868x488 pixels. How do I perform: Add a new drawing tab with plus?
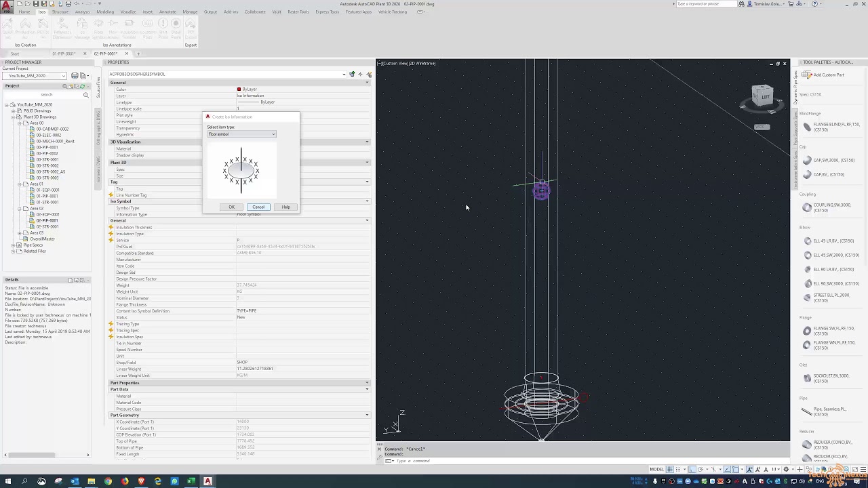click(x=138, y=54)
